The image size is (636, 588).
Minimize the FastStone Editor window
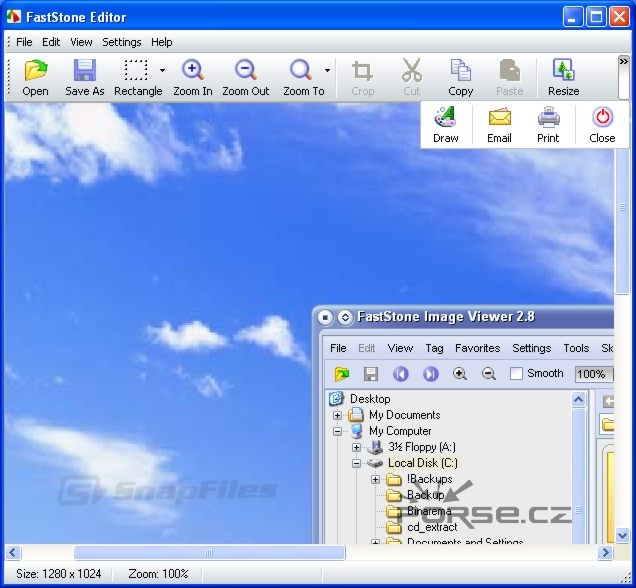tap(573, 17)
